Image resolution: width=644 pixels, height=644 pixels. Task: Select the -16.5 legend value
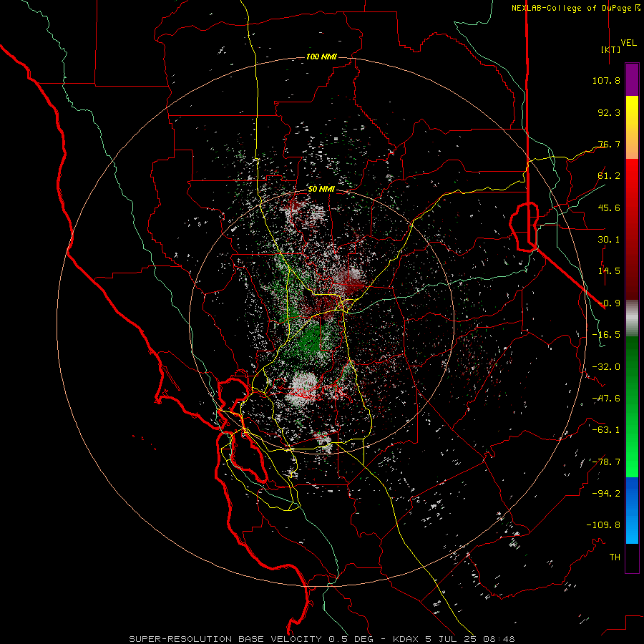pos(606,335)
